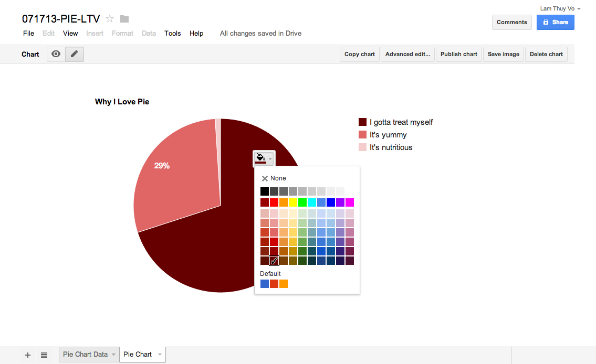
Task: Open the Pie Chart Data tab arrow menu
Action: [113, 355]
